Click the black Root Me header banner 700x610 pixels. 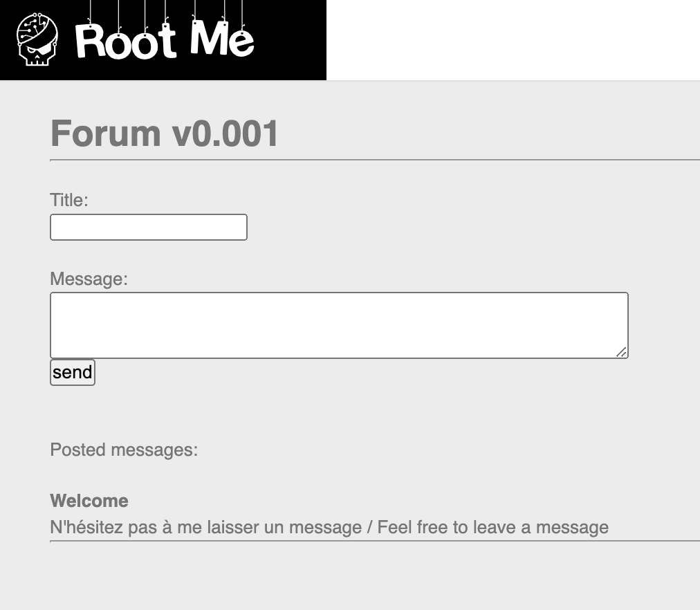pos(163,40)
